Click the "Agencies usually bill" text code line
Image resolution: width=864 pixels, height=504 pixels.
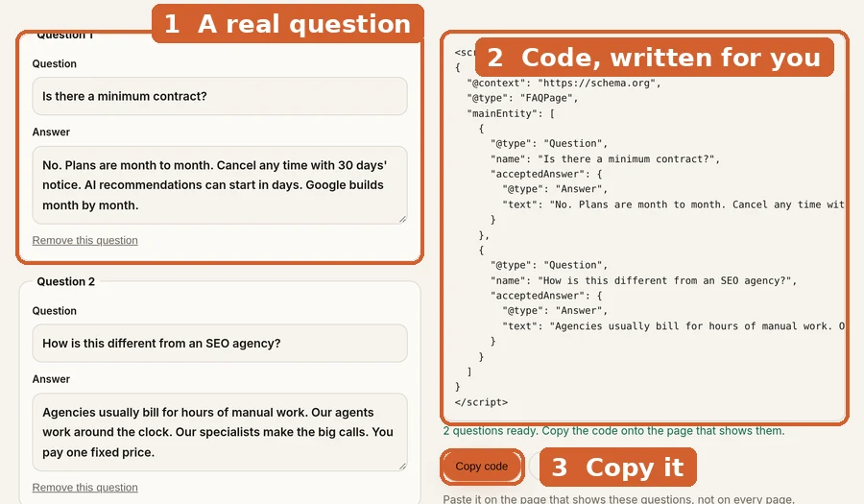[673, 326]
